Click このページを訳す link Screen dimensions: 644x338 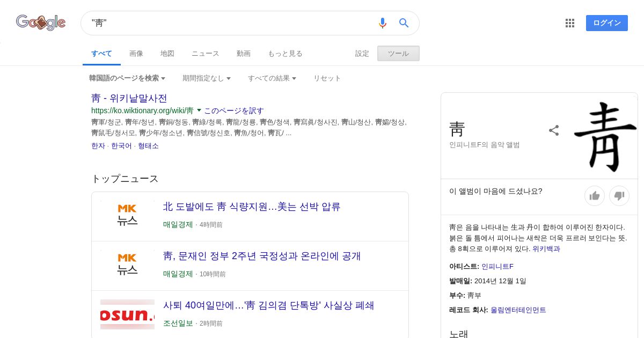coord(234,111)
